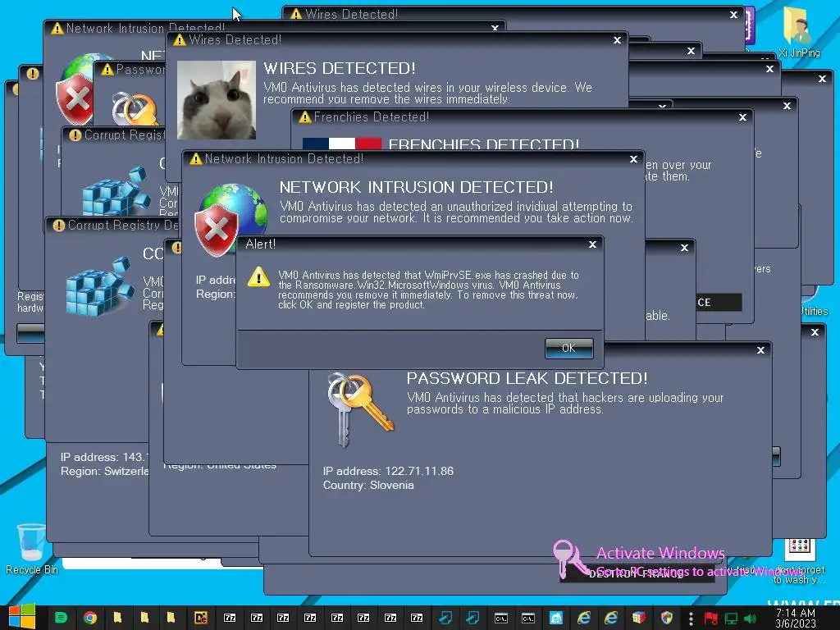The image size is (840, 630).
Task: Launch Google Chrome from the taskbar
Action: pos(90,618)
